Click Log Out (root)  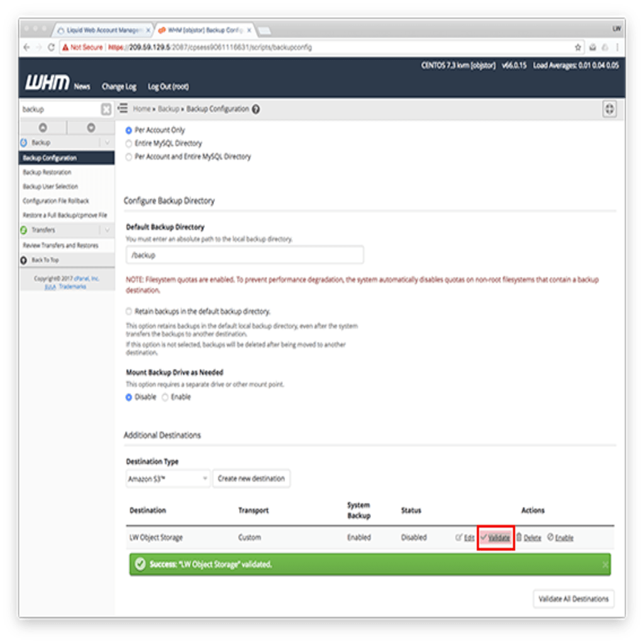click(x=169, y=87)
